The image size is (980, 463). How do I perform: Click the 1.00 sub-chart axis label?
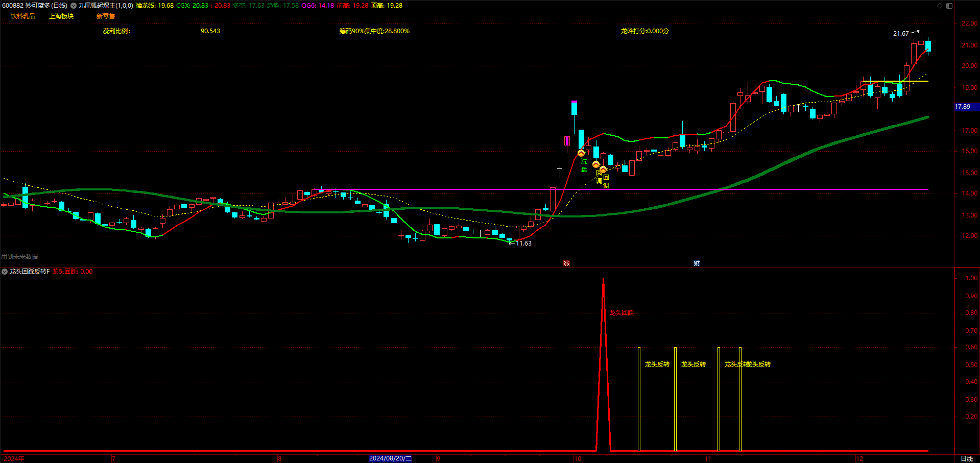pyautogui.click(x=971, y=278)
